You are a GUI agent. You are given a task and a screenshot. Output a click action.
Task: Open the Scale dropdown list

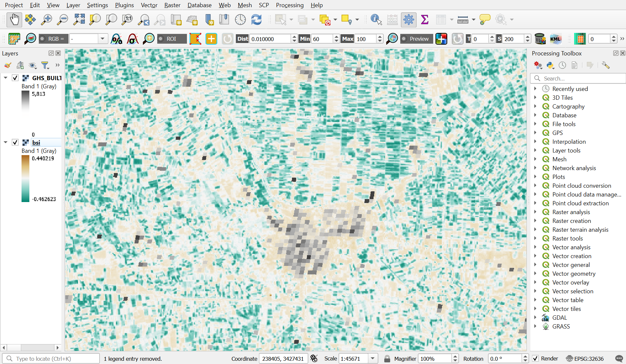373,358
